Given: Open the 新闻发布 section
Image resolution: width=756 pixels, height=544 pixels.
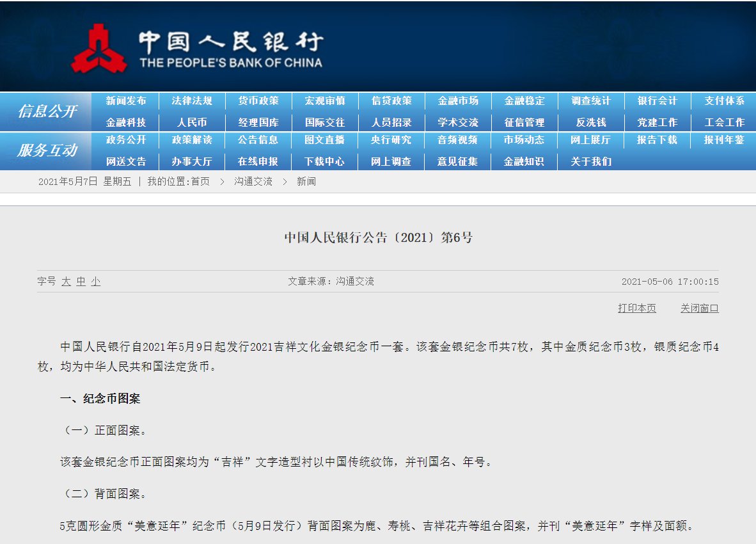Looking at the screenshot, I should click(x=127, y=101).
